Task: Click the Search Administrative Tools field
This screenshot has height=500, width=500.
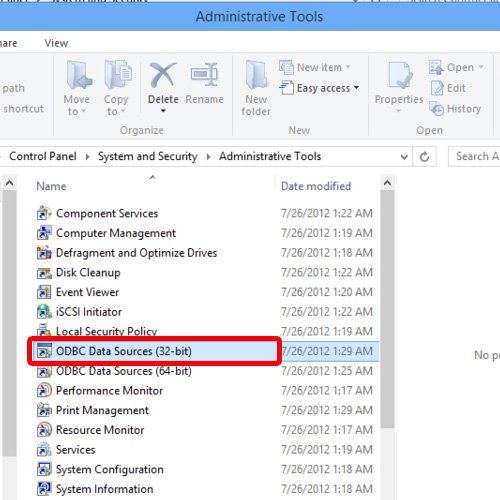Action: click(474, 156)
